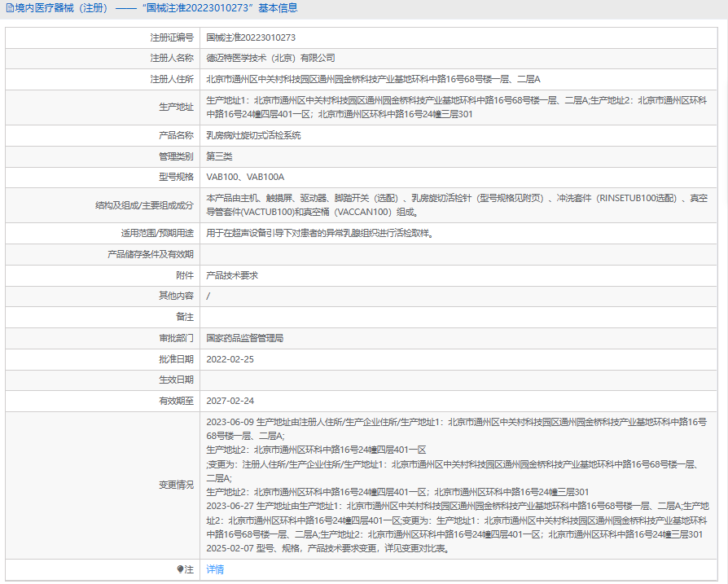The height and width of the screenshot is (584, 728).
Task: Select the 有效期至 row label
Action: [x=176, y=401]
